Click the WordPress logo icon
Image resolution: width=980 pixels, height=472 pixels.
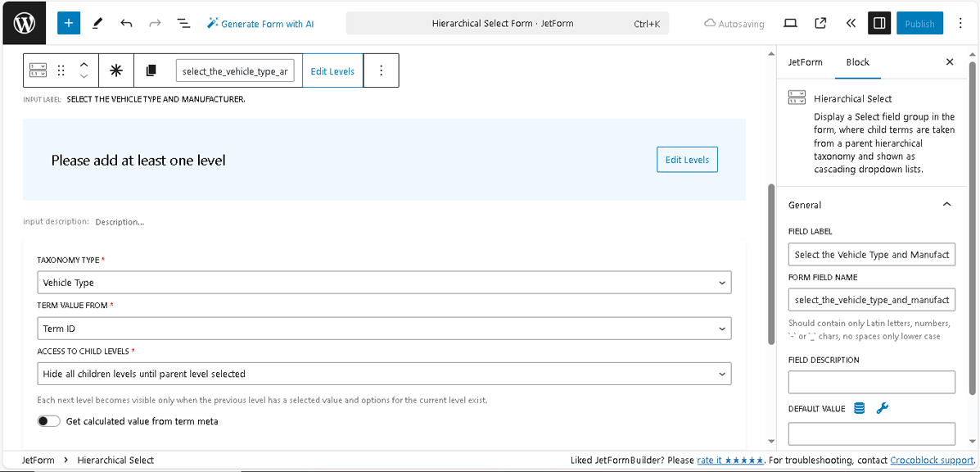(22, 22)
